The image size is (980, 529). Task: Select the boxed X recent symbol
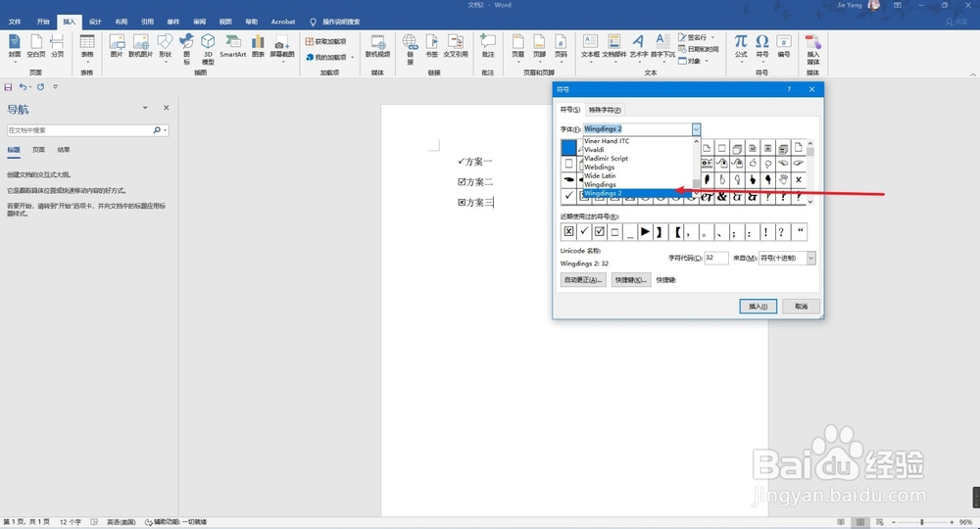coord(568,232)
